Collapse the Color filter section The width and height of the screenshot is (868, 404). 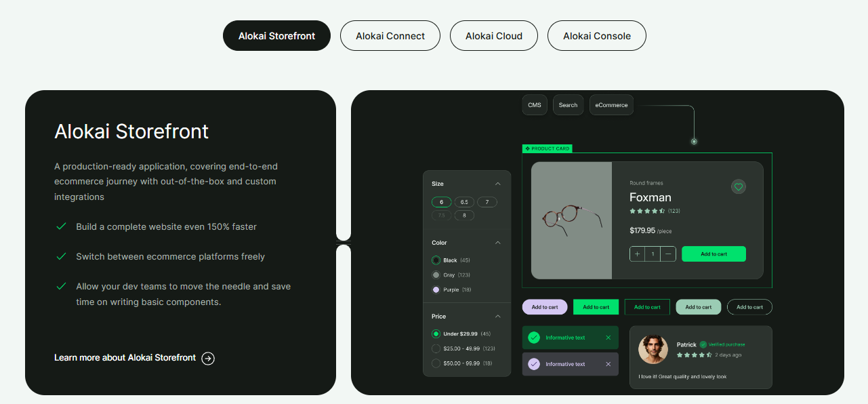click(x=498, y=243)
